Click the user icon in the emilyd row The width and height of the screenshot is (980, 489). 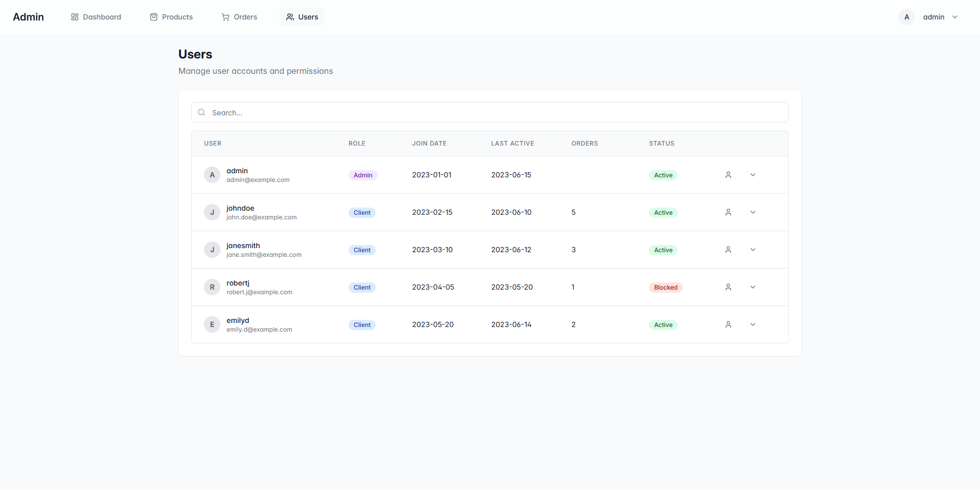tap(728, 324)
